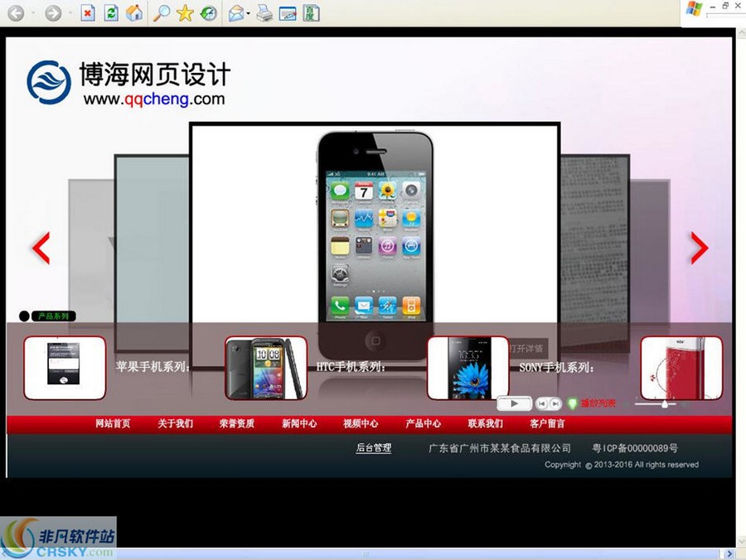Stop page loading with red X icon
Screen dimensions: 746x560
(x=88, y=12)
